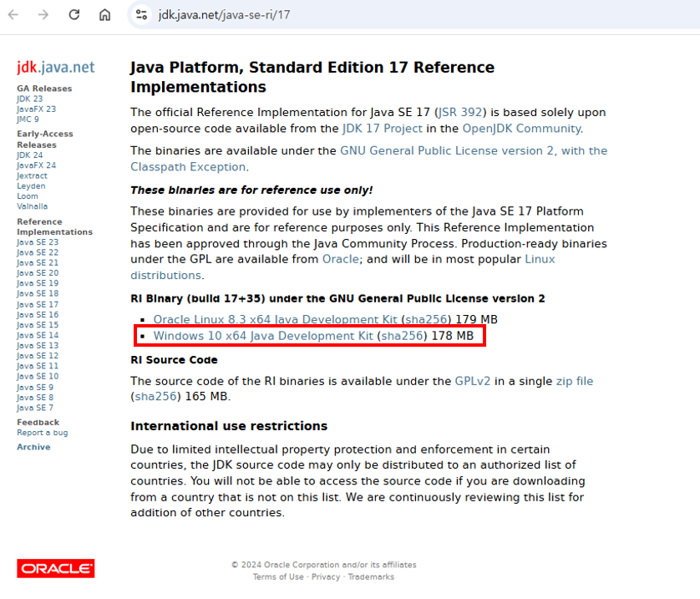Open the Valhalla link
The image size is (700, 599).
coord(32,206)
